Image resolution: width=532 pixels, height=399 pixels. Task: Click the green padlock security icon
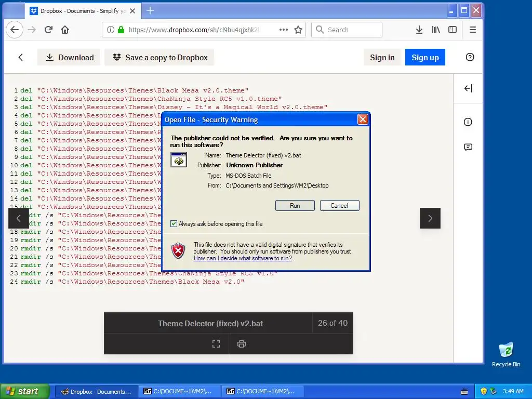(x=121, y=30)
